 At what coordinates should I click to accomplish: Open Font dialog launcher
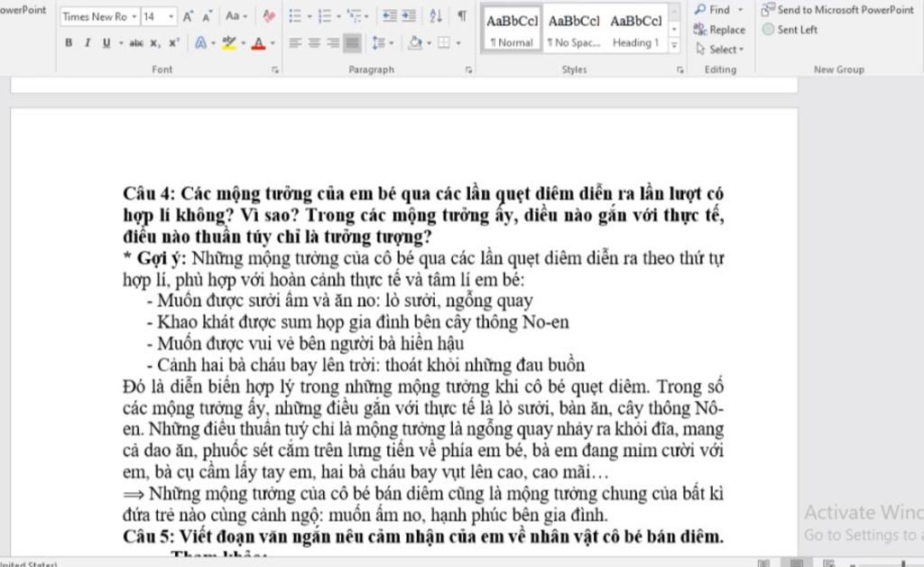[x=274, y=70]
